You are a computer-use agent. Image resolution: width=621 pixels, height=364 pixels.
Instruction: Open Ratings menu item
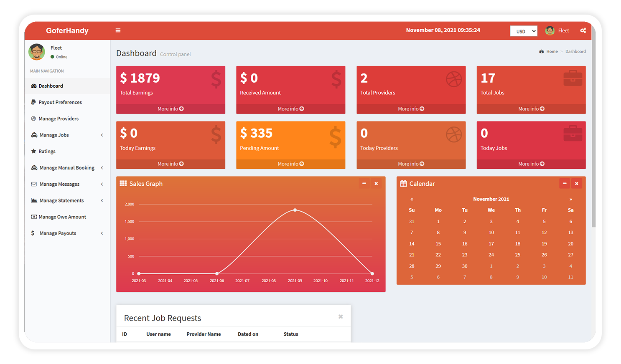(67, 152)
